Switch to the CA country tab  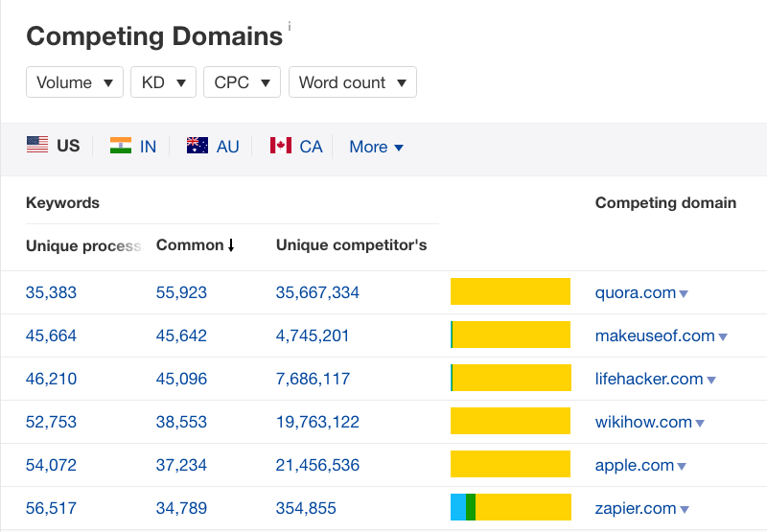[x=296, y=147]
